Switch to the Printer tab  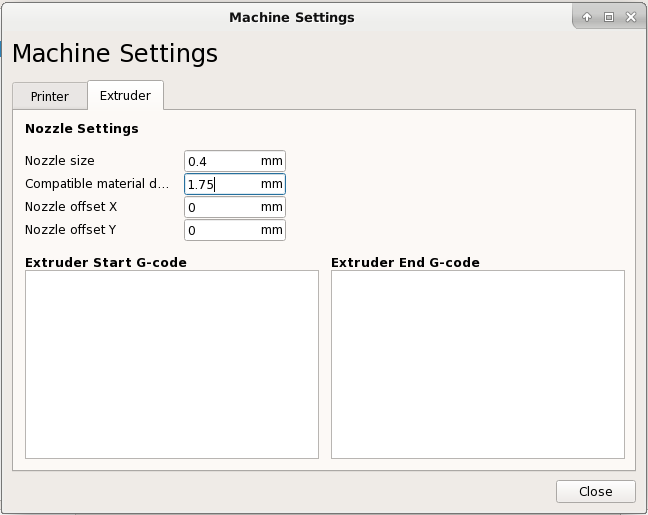click(49, 96)
